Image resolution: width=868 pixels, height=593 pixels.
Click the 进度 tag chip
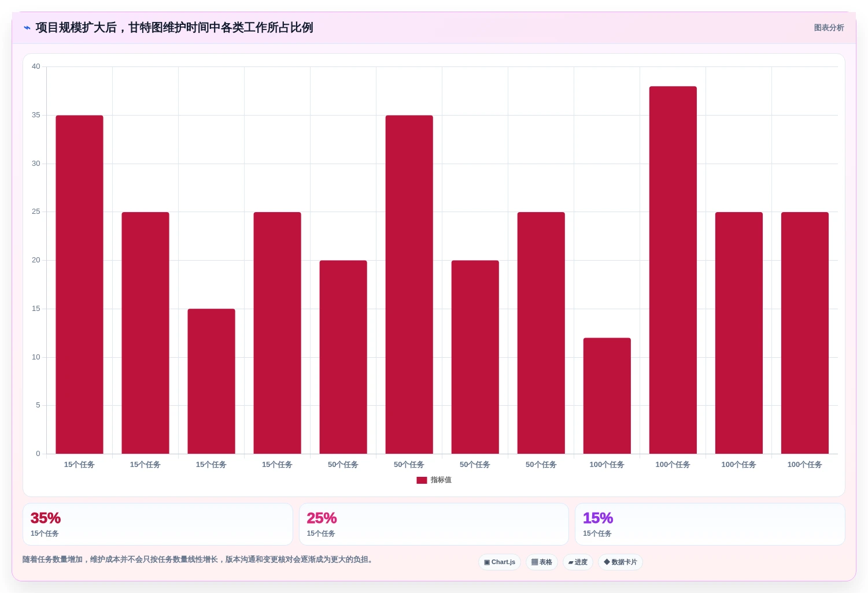(578, 562)
